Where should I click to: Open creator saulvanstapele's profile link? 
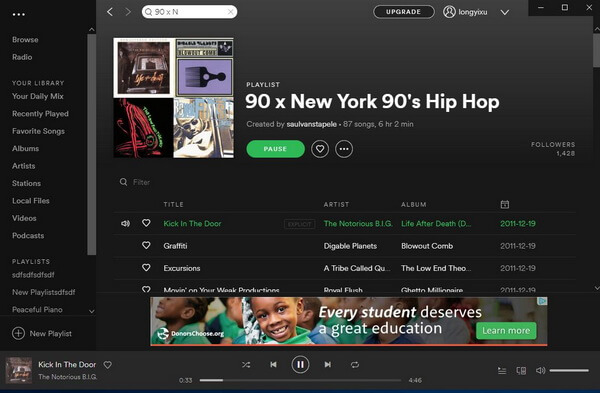(311, 124)
